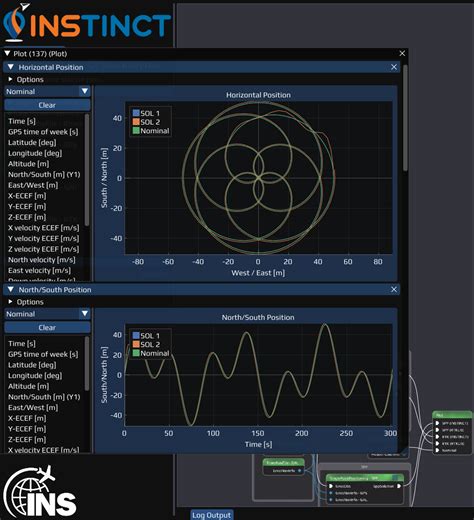Select 'GPS time of week [s]' in upper list
The width and height of the screenshot is (474, 520).
click(x=43, y=132)
